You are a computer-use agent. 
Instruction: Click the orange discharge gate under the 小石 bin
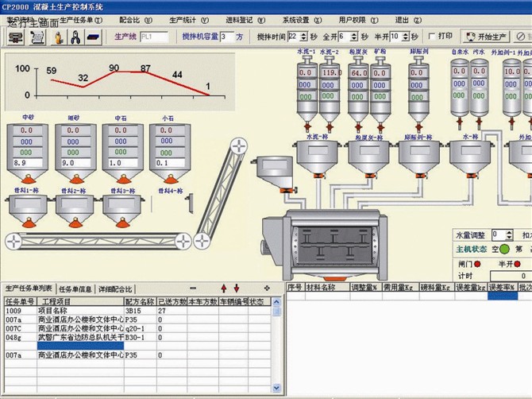pyautogui.click(x=171, y=179)
